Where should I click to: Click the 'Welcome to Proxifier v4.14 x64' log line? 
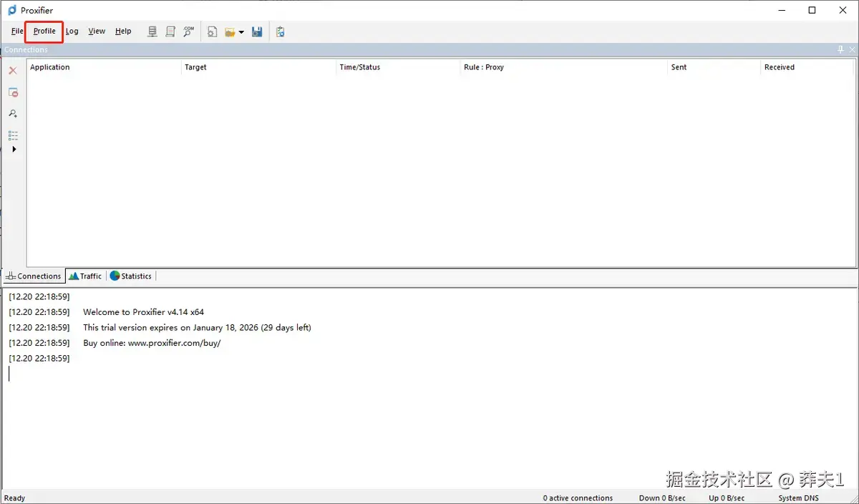click(x=143, y=312)
